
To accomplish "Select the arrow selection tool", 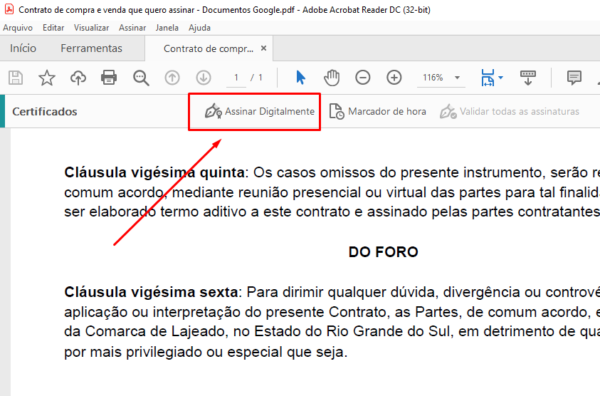I will coord(301,78).
